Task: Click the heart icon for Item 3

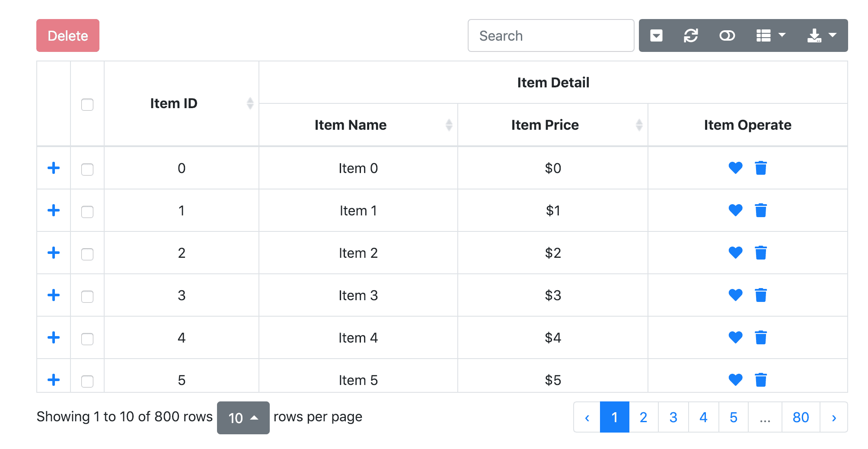Action: [x=735, y=295]
